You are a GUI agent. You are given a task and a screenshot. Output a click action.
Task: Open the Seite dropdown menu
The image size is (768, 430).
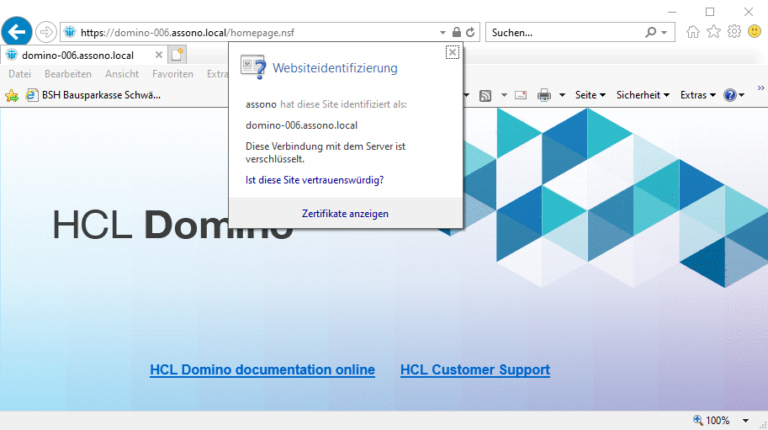(590, 95)
